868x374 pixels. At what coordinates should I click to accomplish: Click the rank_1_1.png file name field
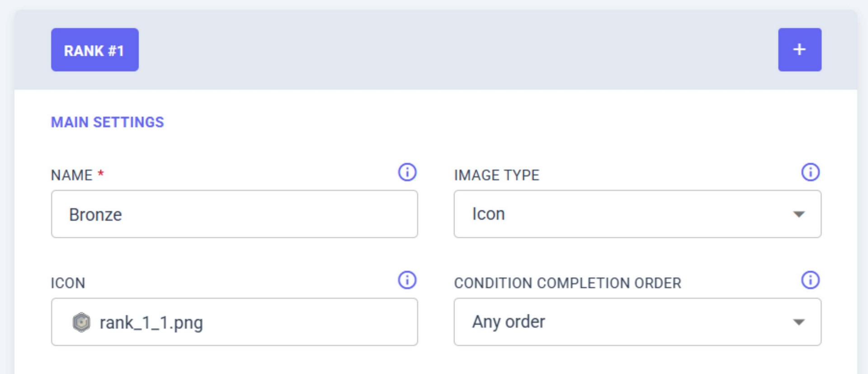[x=253, y=322]
